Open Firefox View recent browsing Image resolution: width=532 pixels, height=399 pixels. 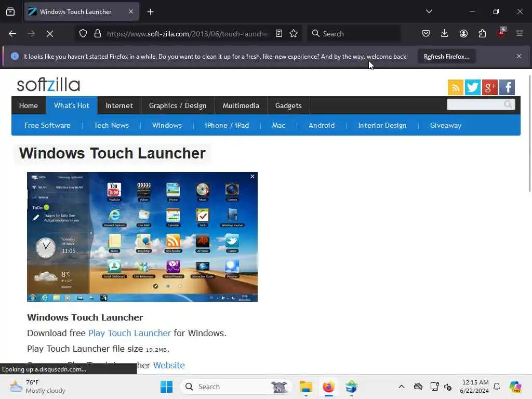click(10, 12)
